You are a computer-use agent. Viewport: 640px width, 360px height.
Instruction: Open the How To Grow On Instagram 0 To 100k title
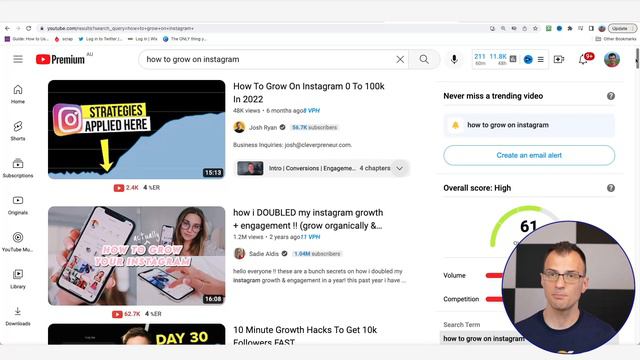click(x=309, y=93)
